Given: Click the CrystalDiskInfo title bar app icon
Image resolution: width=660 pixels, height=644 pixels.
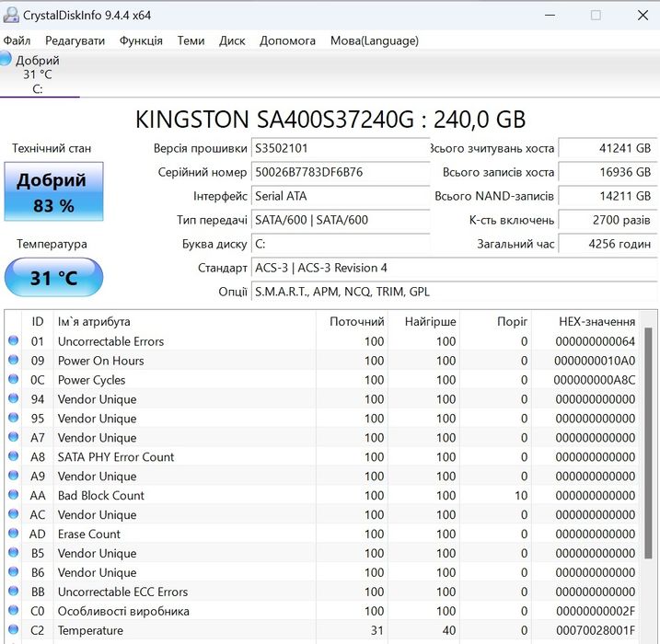Looking at the screenshot, I should (x=10, y=15).
